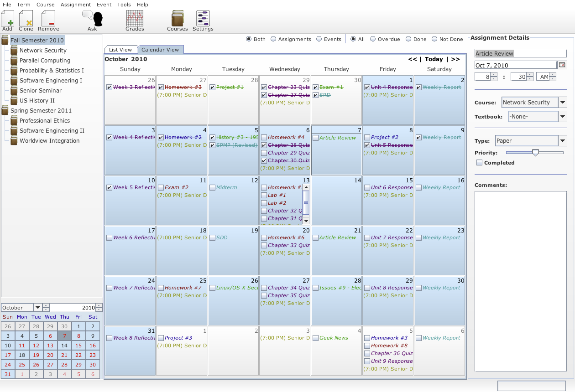Click the Software Engineering II book icon
The height and width of the screenshot is (392, 575).
[14, 130]
